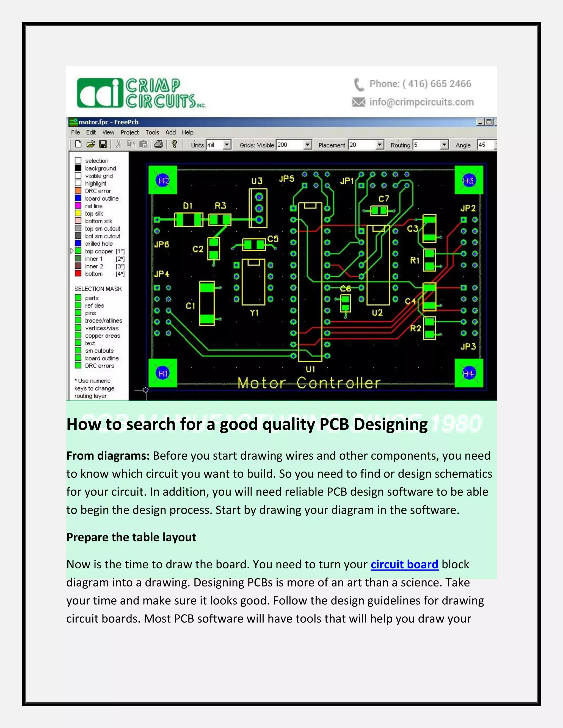Follow the circuit board hyperlink
Viewport: 563px width, 728px height.
pyautogui.click(x=404, y=564)
